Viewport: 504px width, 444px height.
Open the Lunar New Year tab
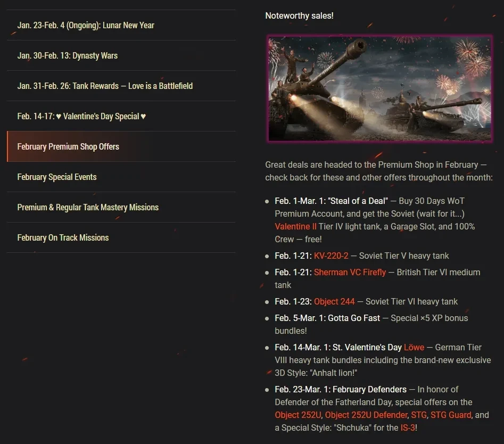pyautogui.click(x=86, y=25)
